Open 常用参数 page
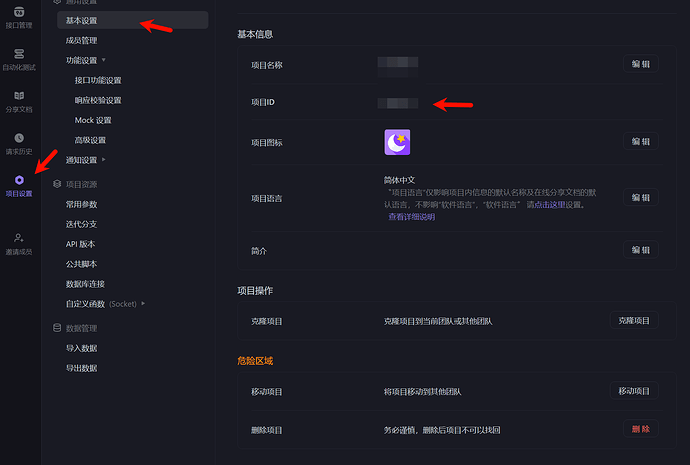 click(81, 204)
